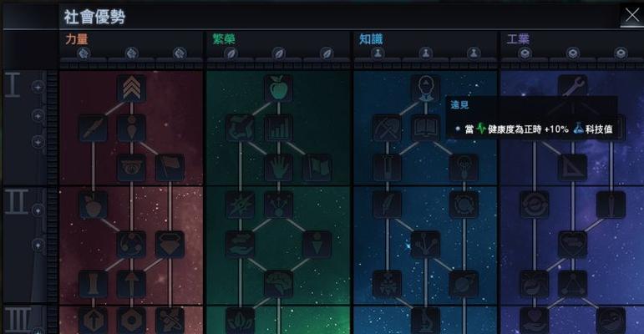Pick the blade weapon perk in 力量
Viewport: 644px width, 334px height.
[x=94, y=129]
